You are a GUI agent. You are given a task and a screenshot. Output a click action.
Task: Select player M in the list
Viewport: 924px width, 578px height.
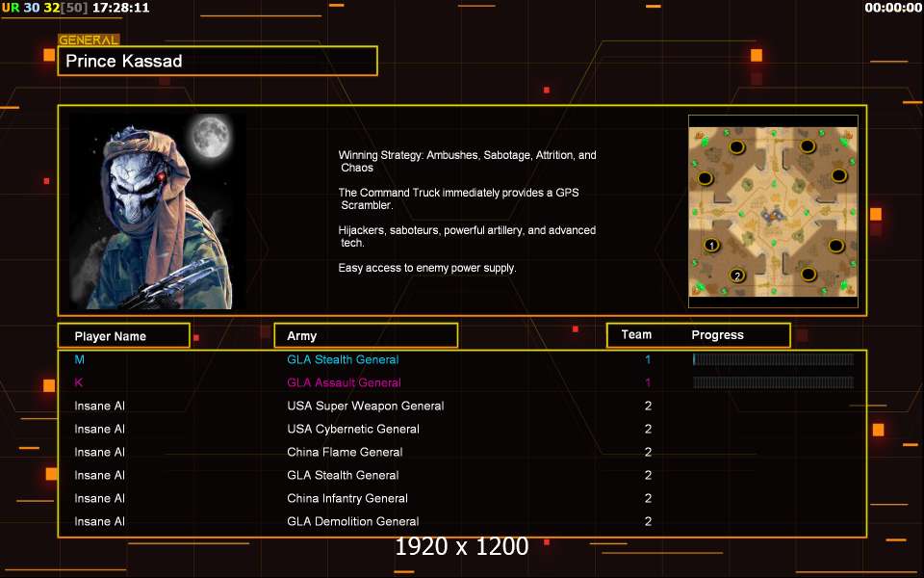pos(80,359)
